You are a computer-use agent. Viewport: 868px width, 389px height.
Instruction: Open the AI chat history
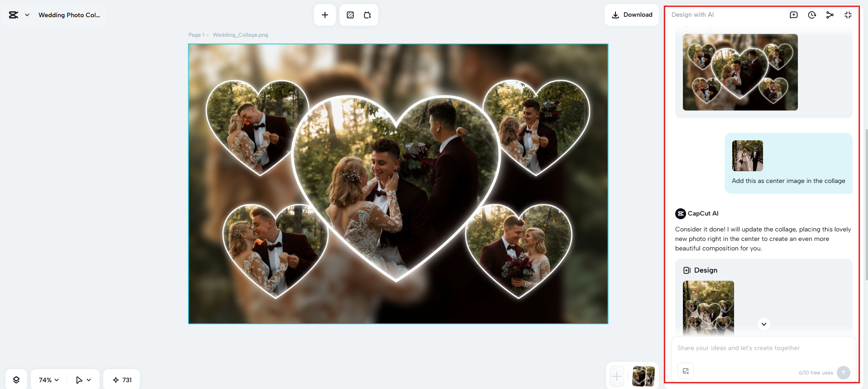point(812,15)
